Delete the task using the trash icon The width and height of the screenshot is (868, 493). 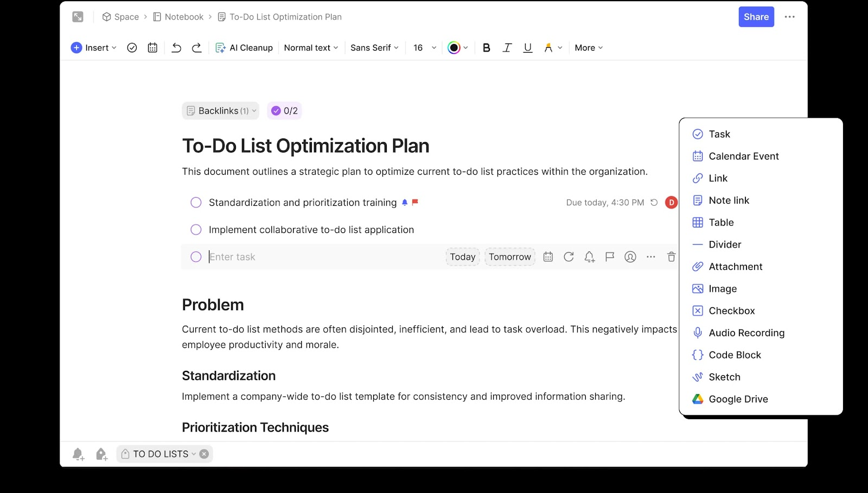671,257
